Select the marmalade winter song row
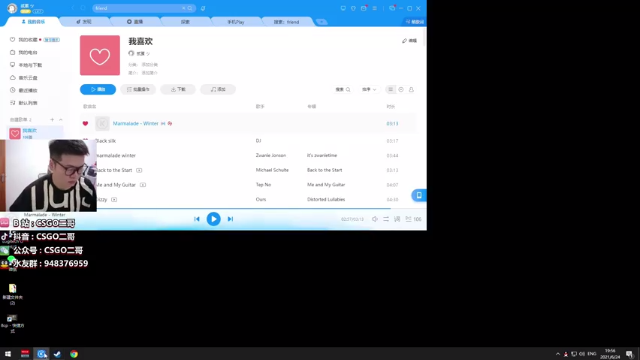Viewport: 640px width, 360px height. (248, 156)
